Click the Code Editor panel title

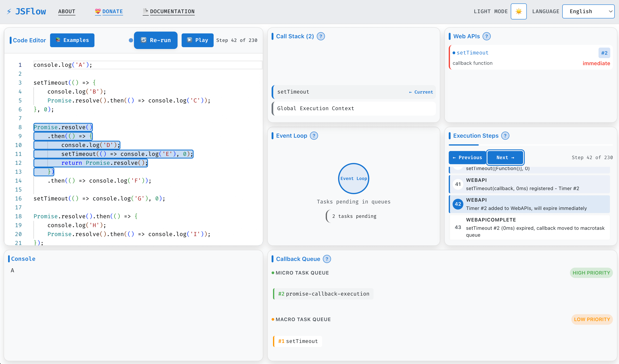pyautogui.click(x=29, y=40)
